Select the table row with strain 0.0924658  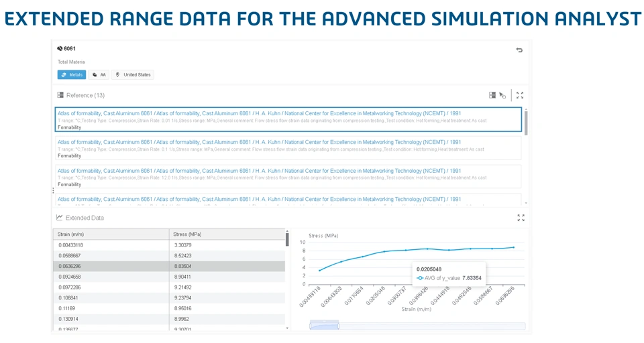(169, 277)
